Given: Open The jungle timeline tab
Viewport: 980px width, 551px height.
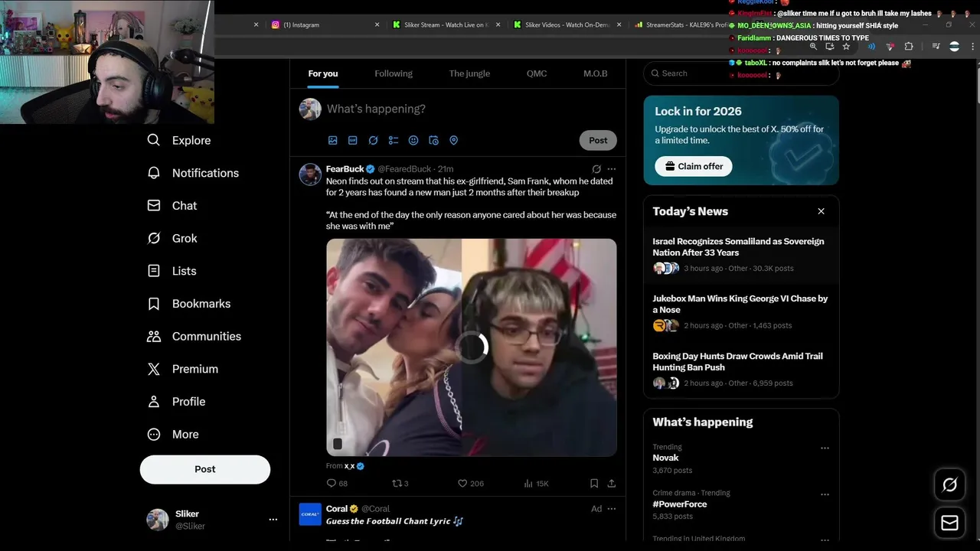Looking at the screenshot, I should click(469, 73).
